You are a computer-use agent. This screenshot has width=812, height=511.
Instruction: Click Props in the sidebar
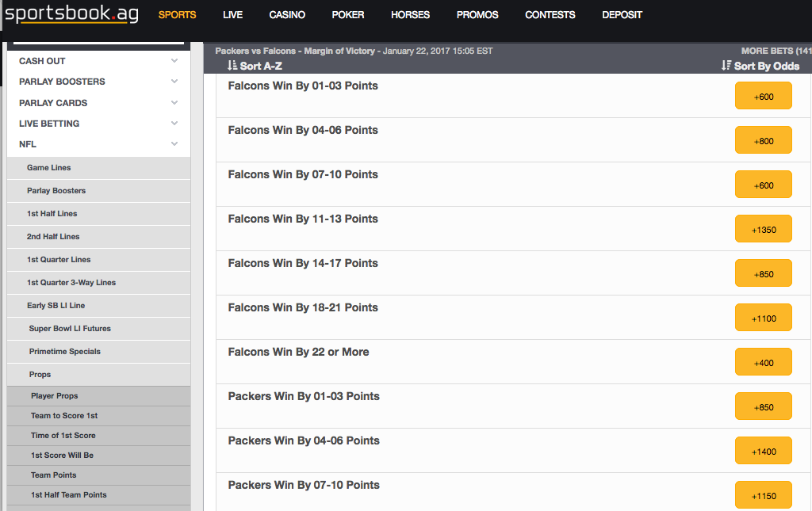tap(98, 375)
